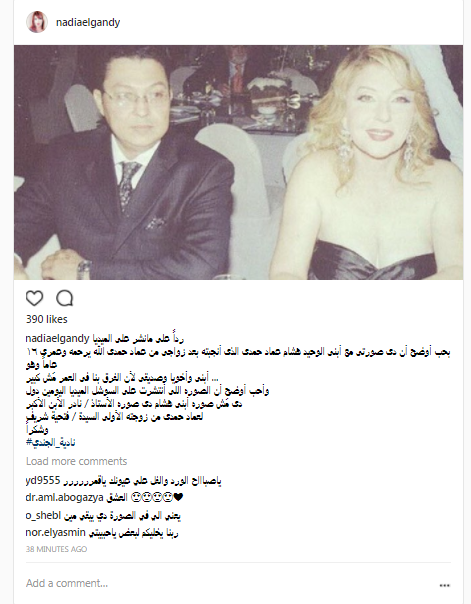
Task: Open the posted photo of the couple
Action: (238, 162)
